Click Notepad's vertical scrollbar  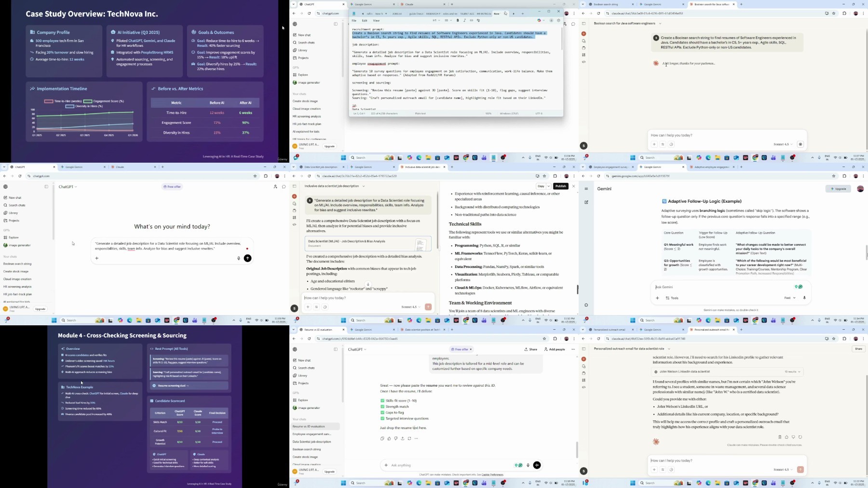pyautogui.click(x=562, y=39)
